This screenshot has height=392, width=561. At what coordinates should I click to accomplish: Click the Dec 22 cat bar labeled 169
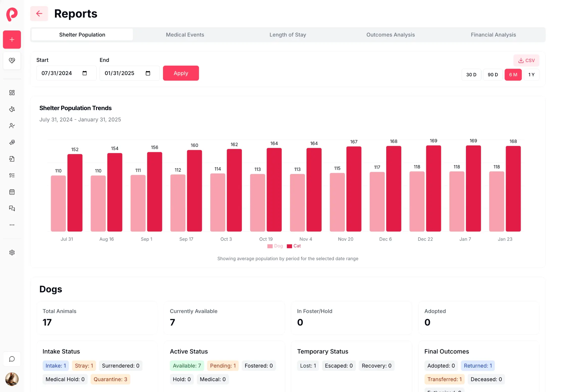coord(434,188)
